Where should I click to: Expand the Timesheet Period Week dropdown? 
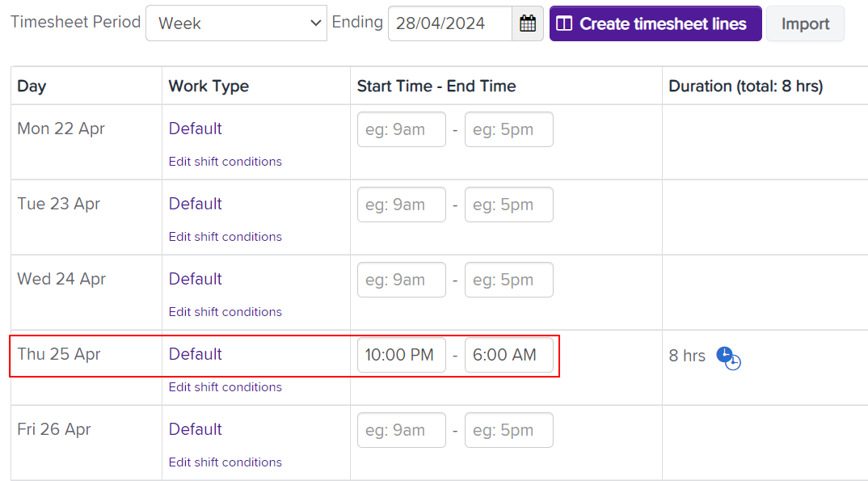tap(236, 23)
